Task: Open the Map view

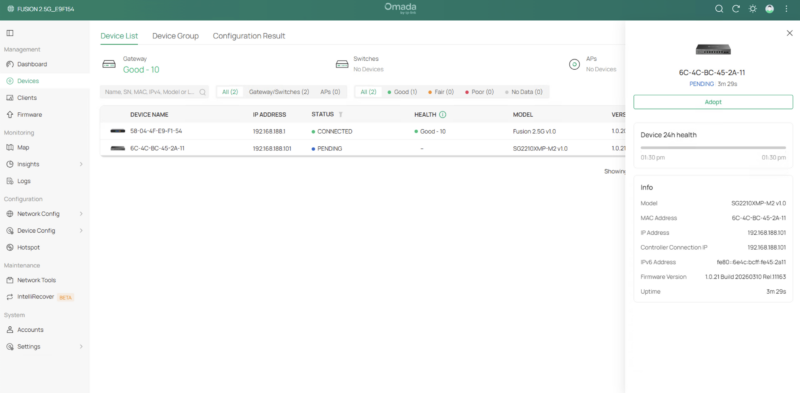Action: tap(23, 148)
